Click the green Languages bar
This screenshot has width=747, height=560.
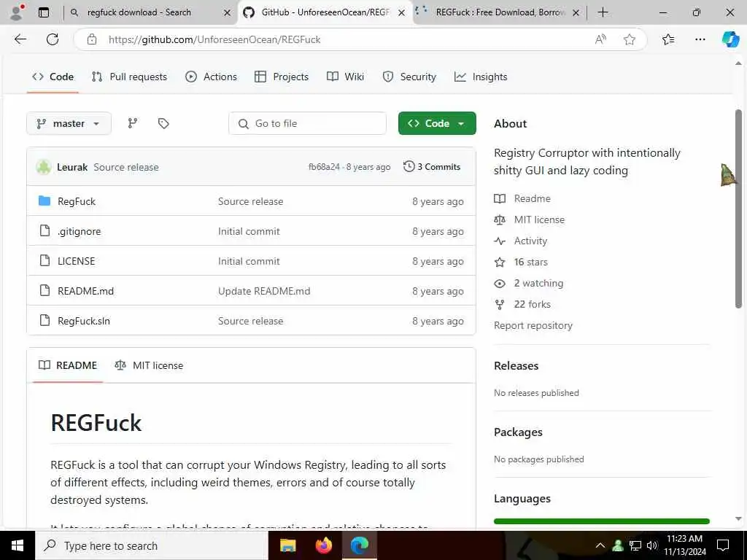[602, 521]
